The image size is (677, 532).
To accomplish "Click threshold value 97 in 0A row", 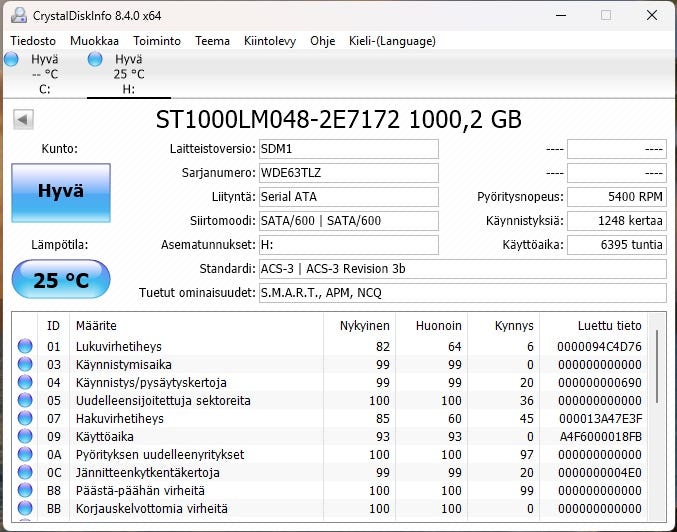I will tap(527, 454).
